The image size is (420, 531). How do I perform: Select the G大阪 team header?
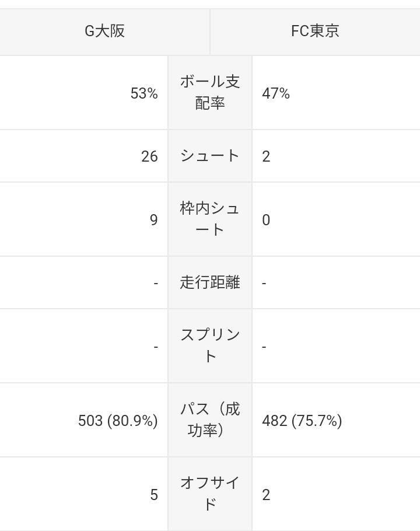[x=105, y=31]
